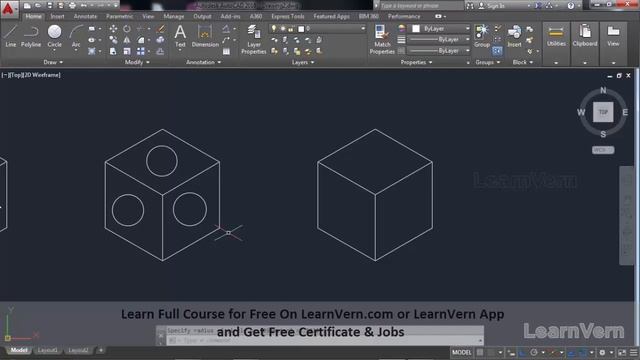Image resolution: width=640 pixels, height=360 pixels.
Task: Click the N compass direction on ViewCube
Action: point(603,91)
